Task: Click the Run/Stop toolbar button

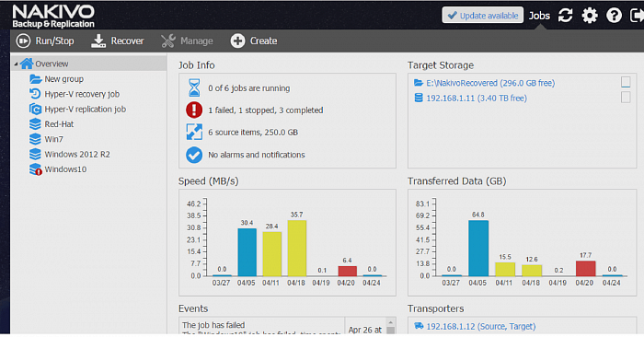Action: (45, 41)
